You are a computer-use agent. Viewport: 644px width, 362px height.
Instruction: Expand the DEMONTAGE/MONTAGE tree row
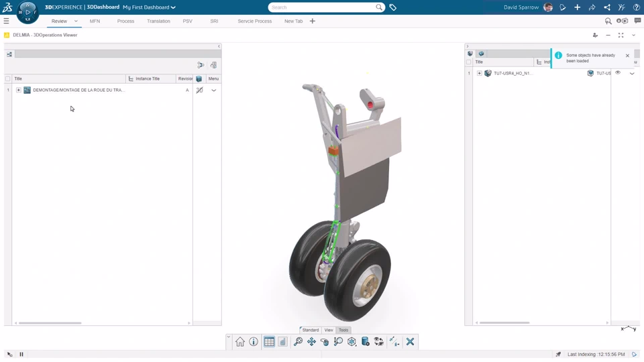pos(19,90)
